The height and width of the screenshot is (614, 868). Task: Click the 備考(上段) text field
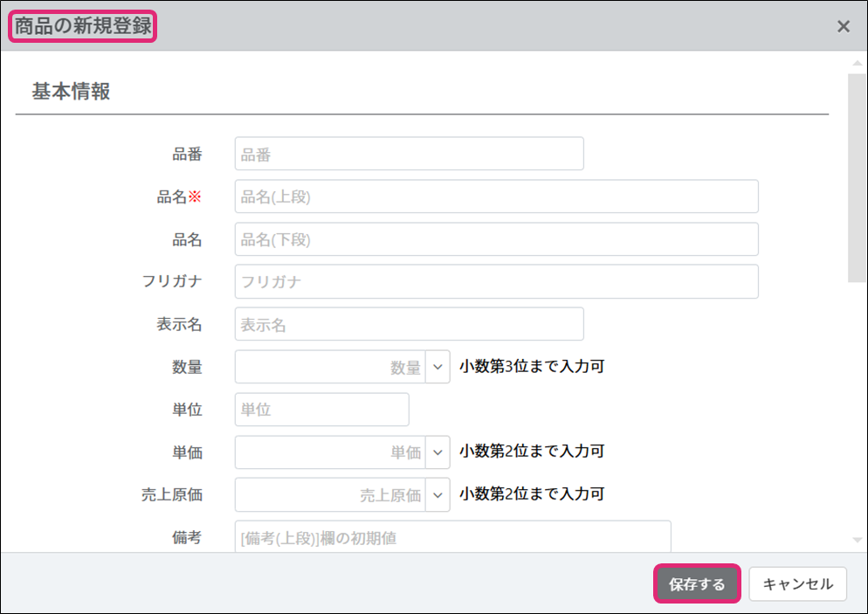[453, 536]
